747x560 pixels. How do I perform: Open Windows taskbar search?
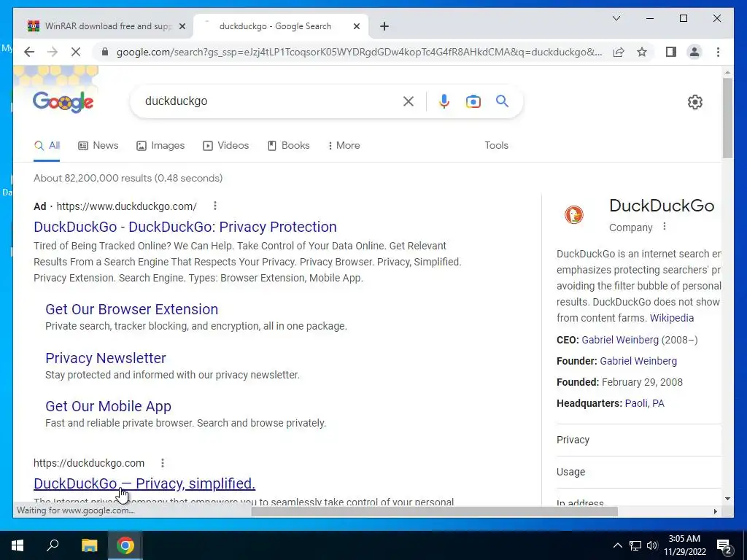tap(53, 545)
